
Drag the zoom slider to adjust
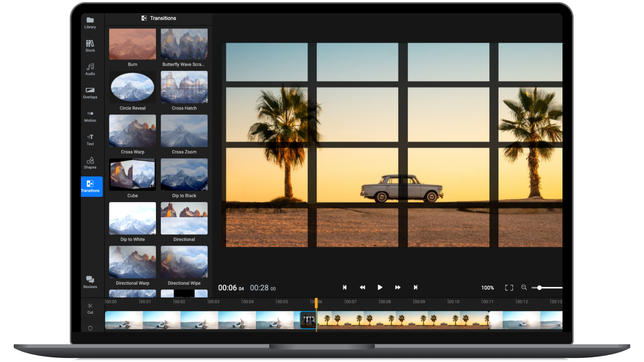[x=540, y=287]
